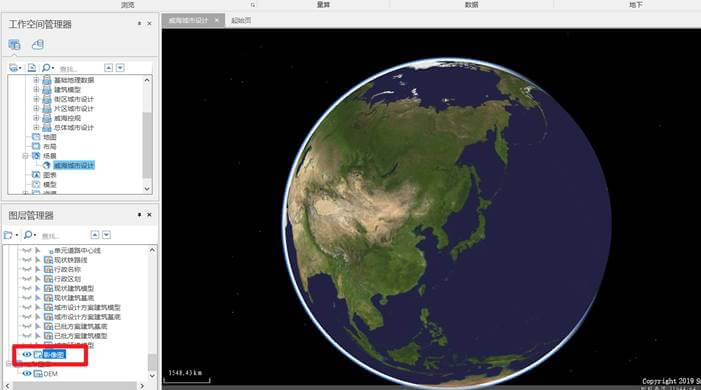The height and width of the screenshot is (390, 701).
Task: Click the workspace tree view icon
Action: [x=14, y=45]
